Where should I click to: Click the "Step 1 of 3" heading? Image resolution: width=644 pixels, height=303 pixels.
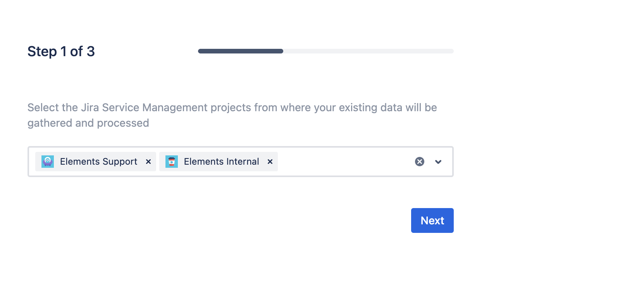click(x=61, y=51)
